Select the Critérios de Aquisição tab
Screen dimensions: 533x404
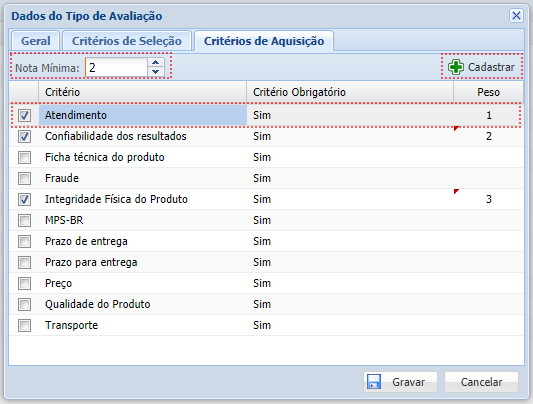264,41
